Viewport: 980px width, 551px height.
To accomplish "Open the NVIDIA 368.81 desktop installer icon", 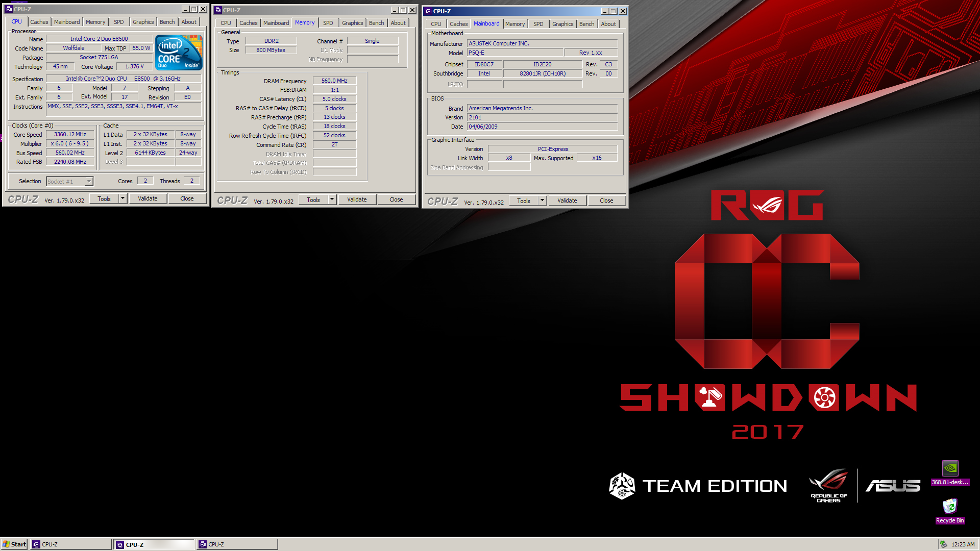I will click(950, 473).
